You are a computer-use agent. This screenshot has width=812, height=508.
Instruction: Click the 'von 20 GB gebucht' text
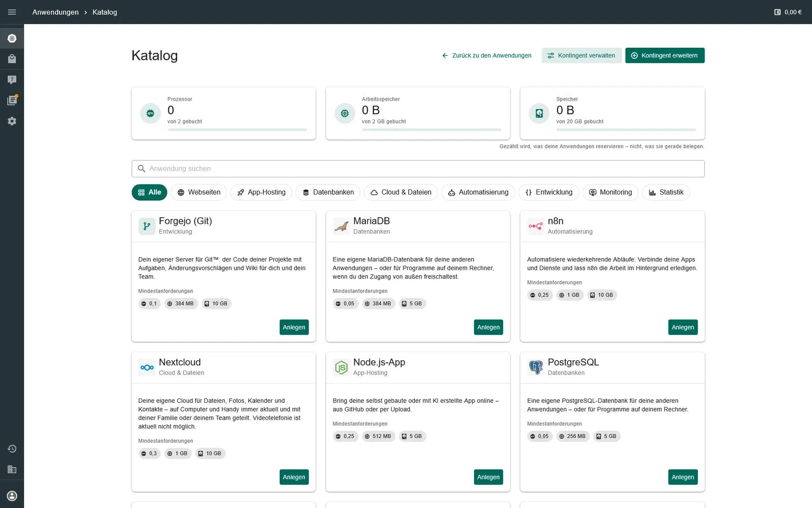pyautogui.click(x=580, y=122)
